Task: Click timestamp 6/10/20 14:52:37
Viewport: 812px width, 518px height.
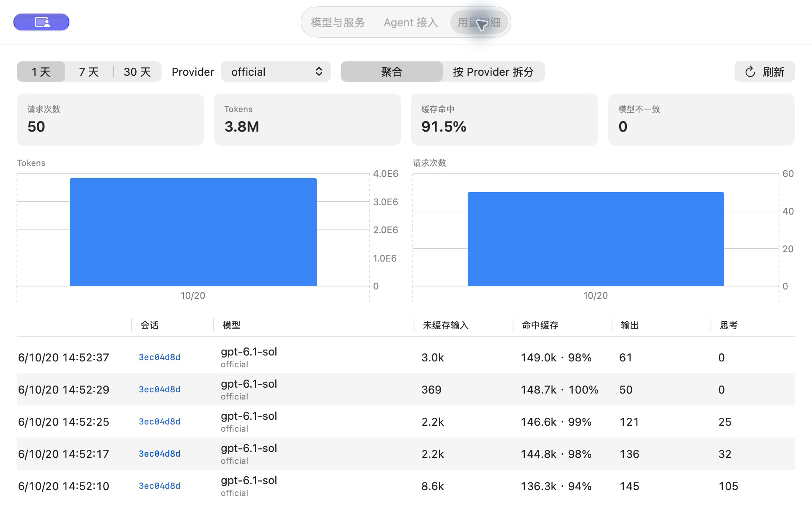Action: [63, 358]
